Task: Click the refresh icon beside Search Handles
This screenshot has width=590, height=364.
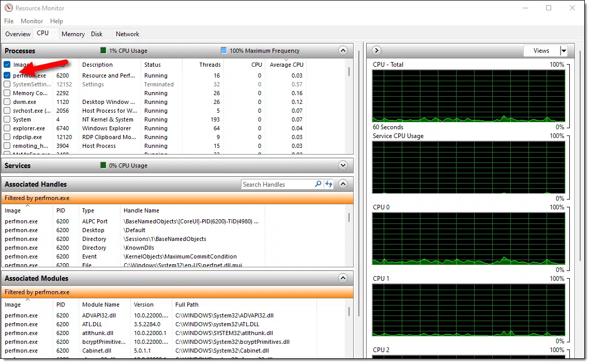Action: [x=329, y=184]
